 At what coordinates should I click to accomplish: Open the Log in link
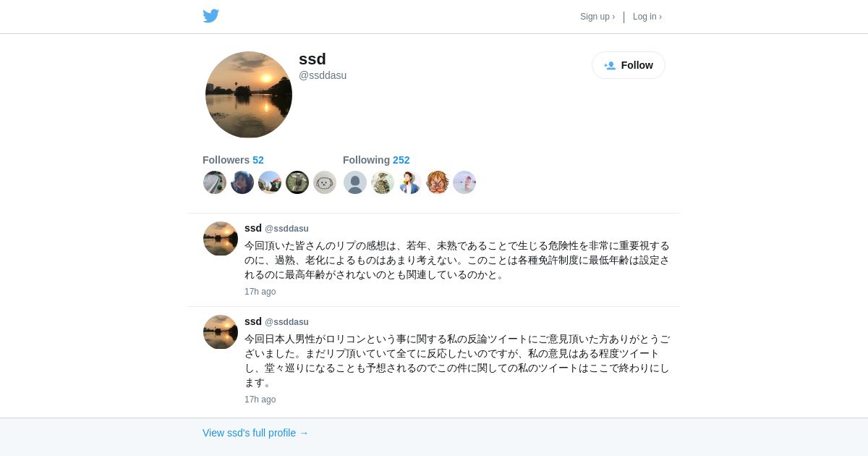[647, 17]
